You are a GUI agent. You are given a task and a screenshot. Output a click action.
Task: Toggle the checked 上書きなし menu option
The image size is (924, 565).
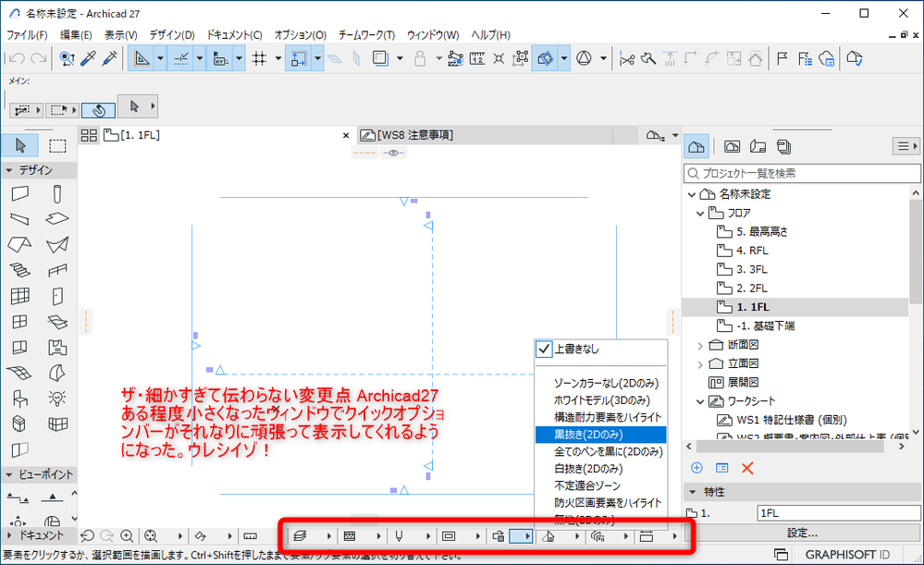click(x=601, y=349)
